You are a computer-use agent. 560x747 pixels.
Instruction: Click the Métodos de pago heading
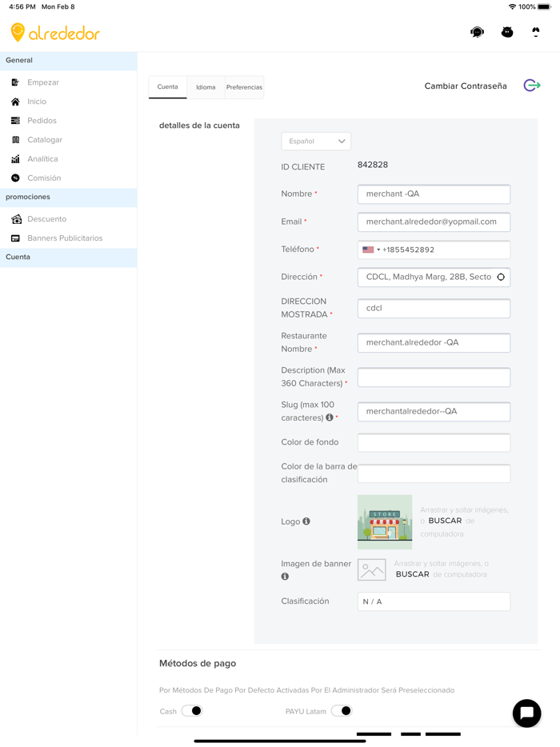pyautogui.click(x=198, y=663)
